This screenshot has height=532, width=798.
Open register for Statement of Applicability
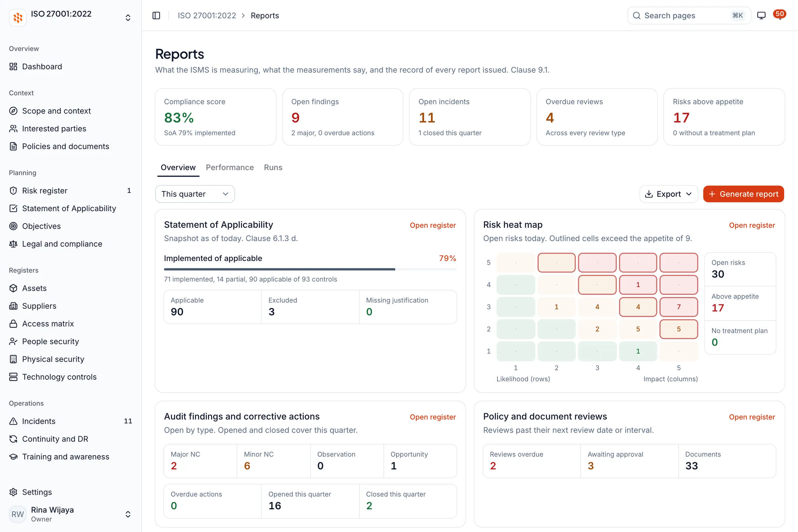click(x=433, y=225)
